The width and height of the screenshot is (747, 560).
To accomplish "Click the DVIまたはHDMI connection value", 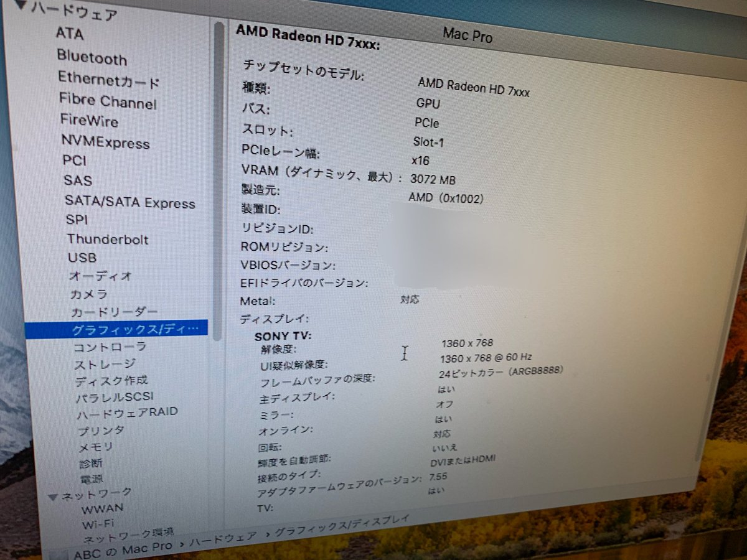I will tap(463, 462).
